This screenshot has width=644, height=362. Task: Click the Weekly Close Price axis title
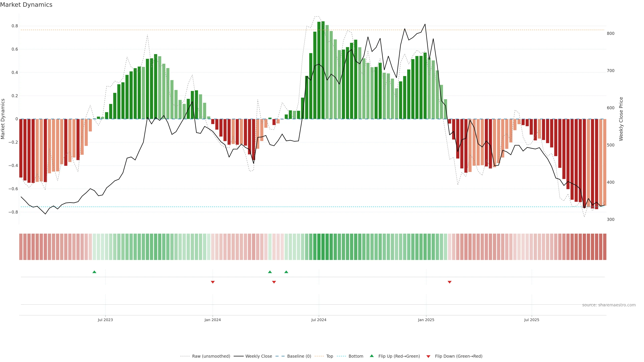pos(621,119)
